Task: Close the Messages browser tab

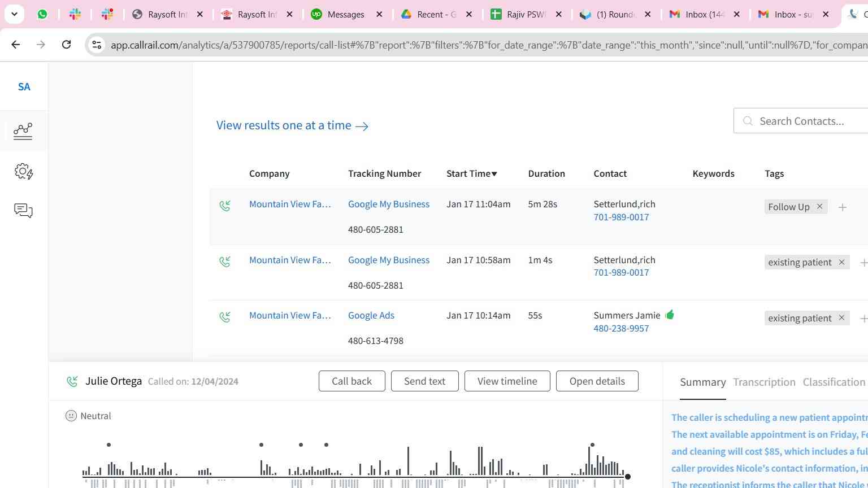Action: 379,14
